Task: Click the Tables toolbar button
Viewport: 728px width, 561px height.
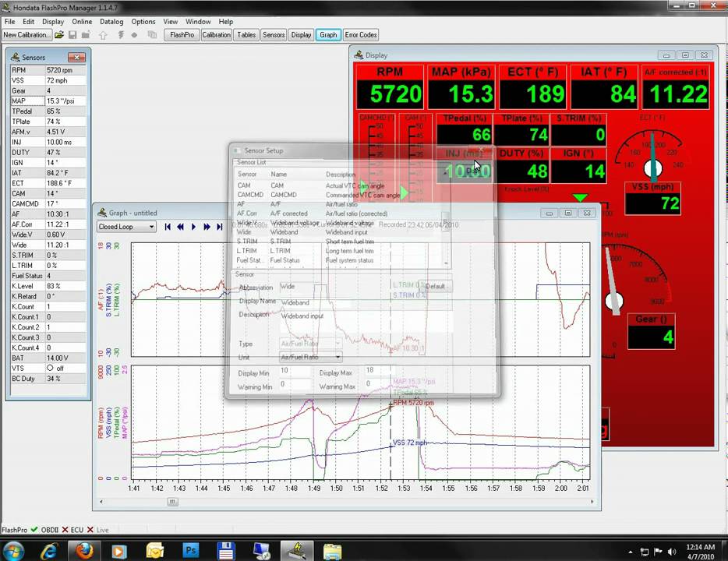Action: tap(246, 35)
